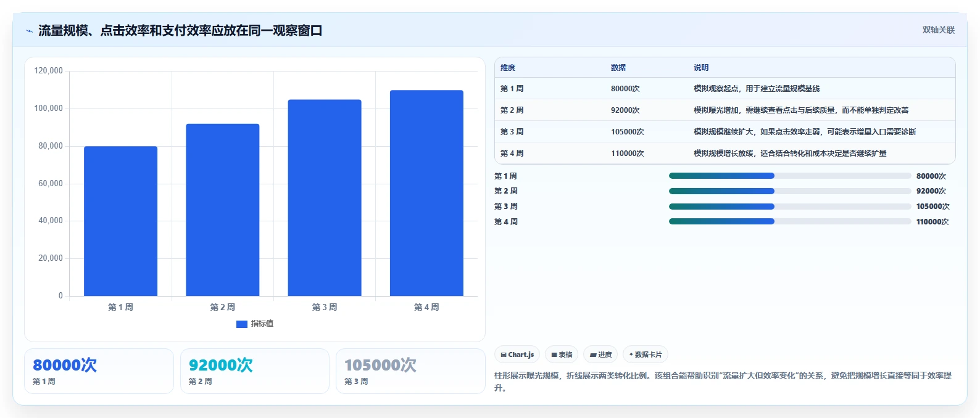
Task: Click the 80000次 value beside progress bars
Action: (x=931, y=176)
